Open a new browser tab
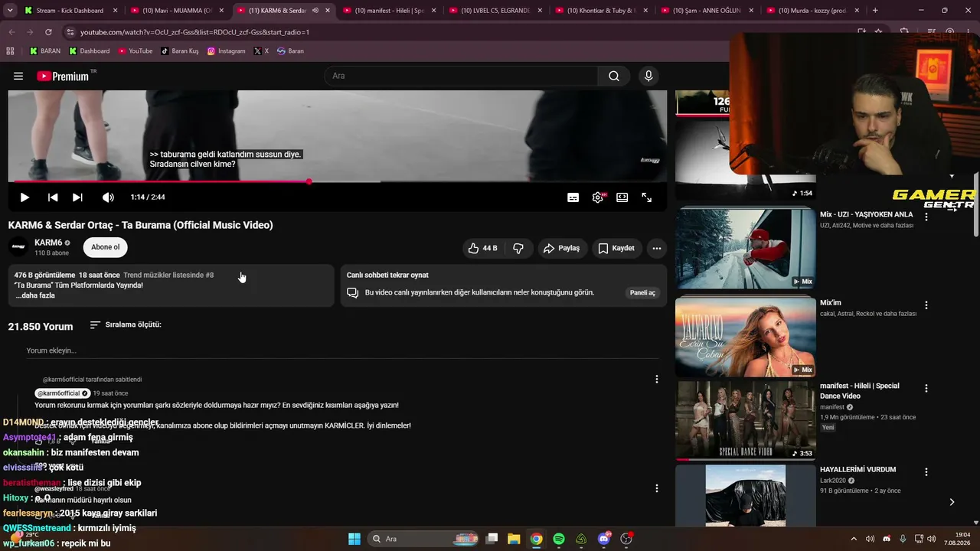 875,11
